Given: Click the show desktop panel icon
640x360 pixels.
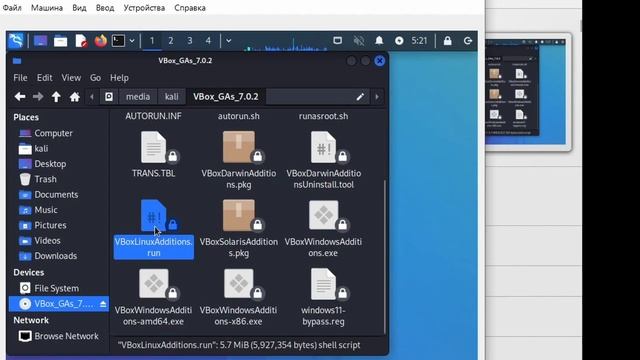Looking at the screenshot, I should 40,41.
